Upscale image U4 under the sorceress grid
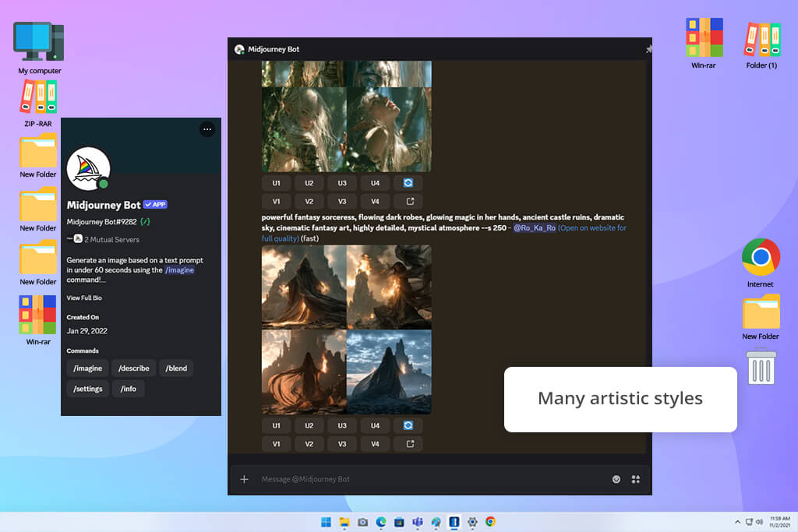The image size is (798, 532). pos(375,425)
